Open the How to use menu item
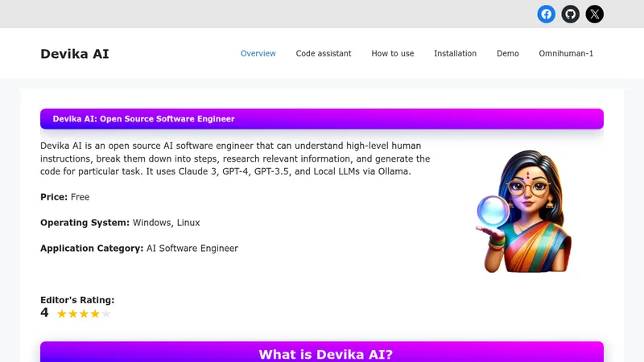Viewport: 644px width, 362px height. [x=393, y=53]
